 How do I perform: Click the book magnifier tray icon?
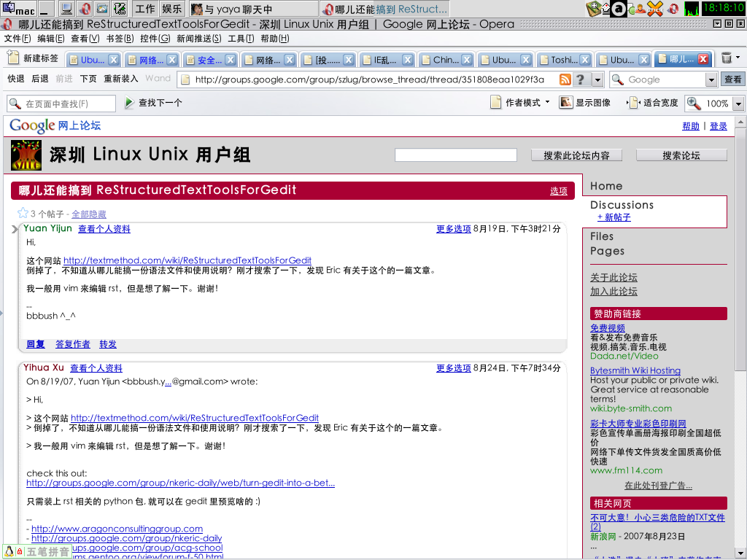[593, 9]
